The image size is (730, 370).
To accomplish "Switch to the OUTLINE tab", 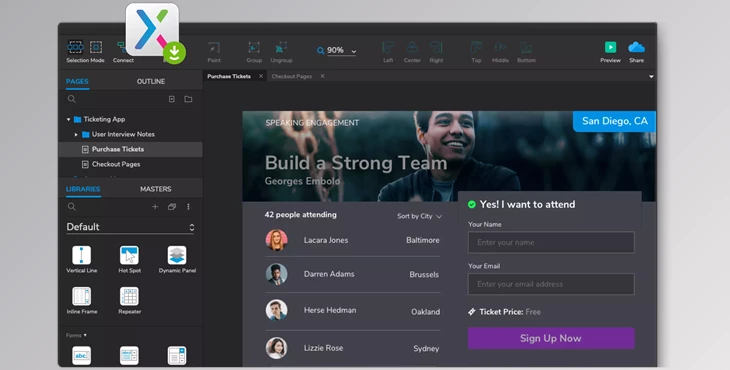I will [x=151, y=81].
